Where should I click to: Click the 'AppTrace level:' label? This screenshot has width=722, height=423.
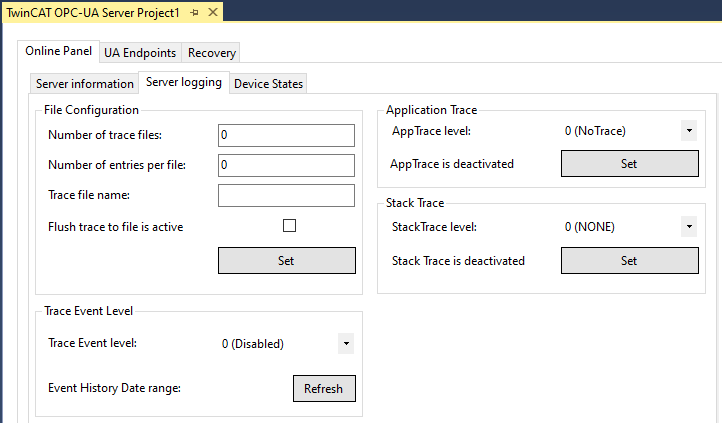[x=431, y=131]
